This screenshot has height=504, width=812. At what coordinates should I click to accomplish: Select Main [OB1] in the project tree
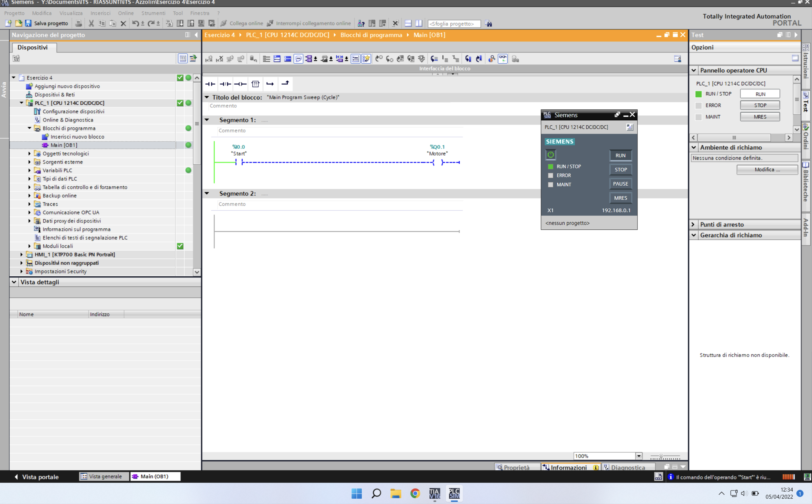coord(64,145)
